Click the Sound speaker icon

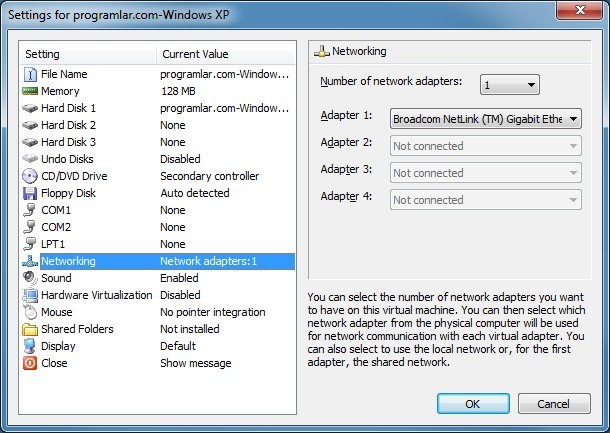pyautogui.click(x=30, y=278)
